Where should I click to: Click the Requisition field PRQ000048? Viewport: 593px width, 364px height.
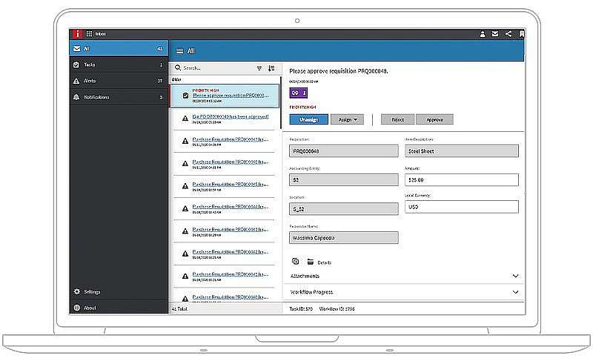344,151
